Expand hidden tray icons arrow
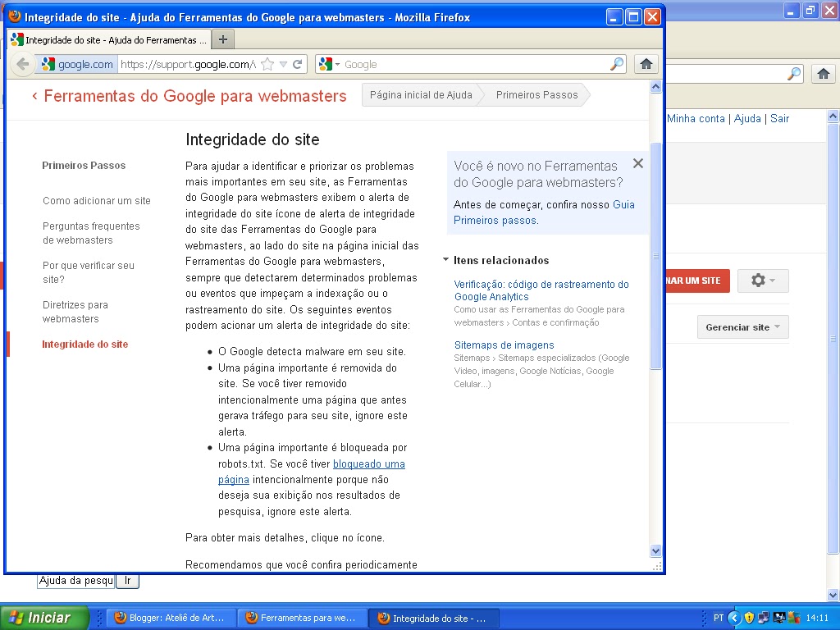The height and width of the screenshot is (630, 840). 734,618
